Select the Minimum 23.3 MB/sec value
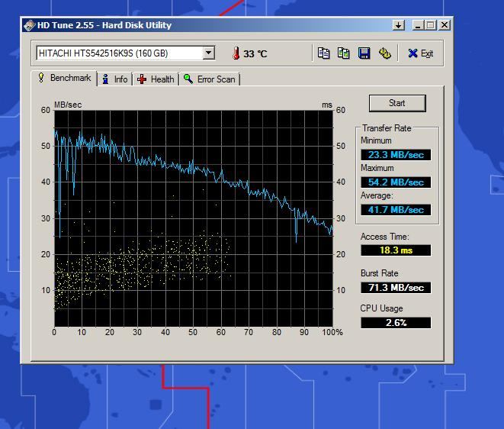 (x=396, y=155)
